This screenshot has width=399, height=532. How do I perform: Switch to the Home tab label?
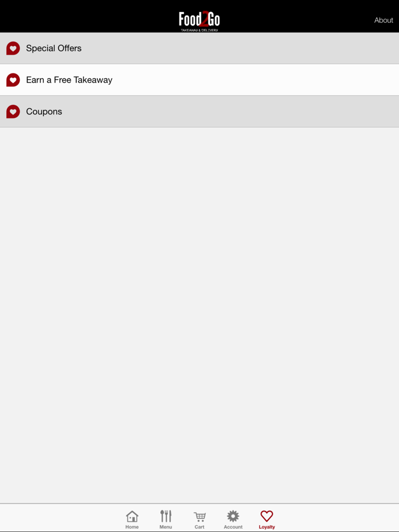click(132, 527)
